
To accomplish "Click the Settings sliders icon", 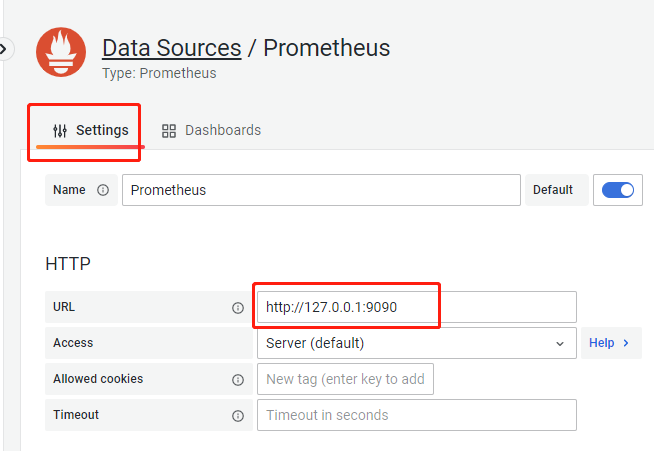I will (60, 131).
